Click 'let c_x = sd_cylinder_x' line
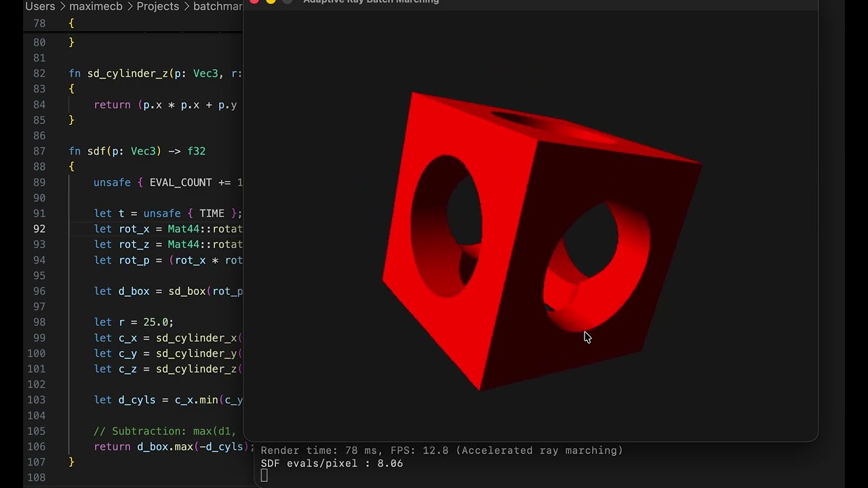The width and height of the screenshot is (868, 488). 168,338
